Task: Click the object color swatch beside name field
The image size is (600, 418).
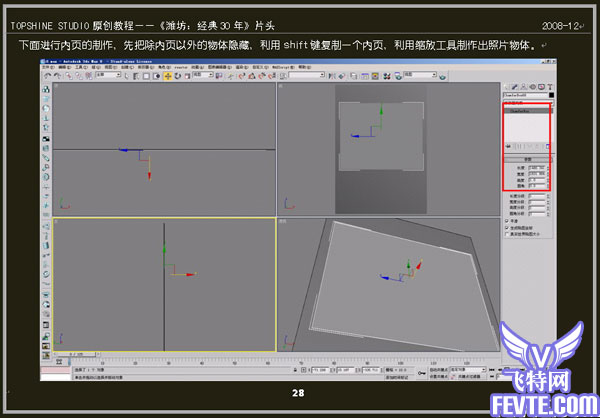Action: point(552,95)
